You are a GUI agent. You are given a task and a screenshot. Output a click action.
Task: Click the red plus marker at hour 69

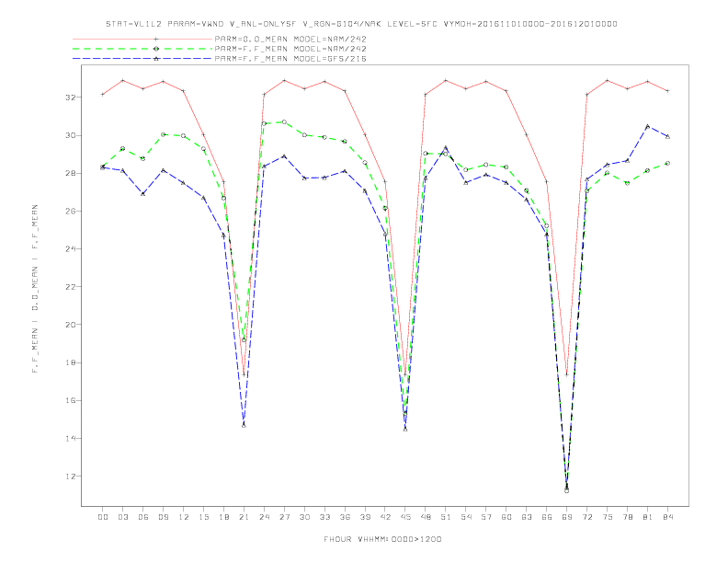click(567, 374)
